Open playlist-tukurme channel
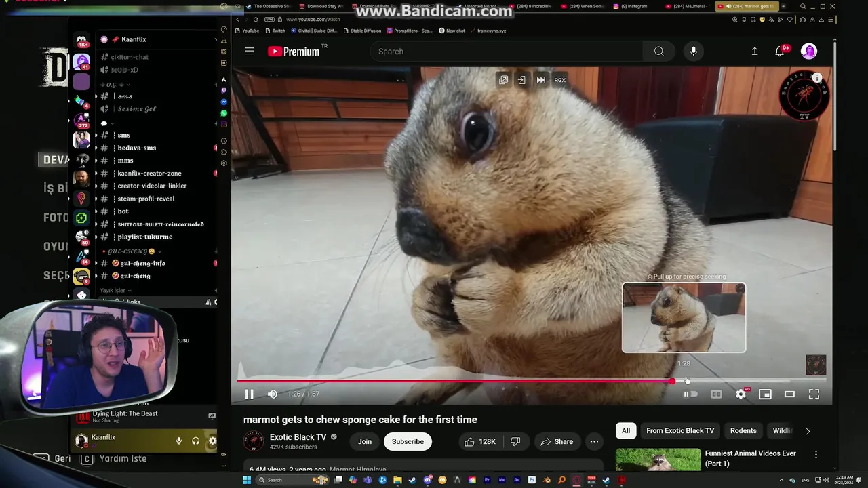The image size is (868, 488). (x=144, y=237)
